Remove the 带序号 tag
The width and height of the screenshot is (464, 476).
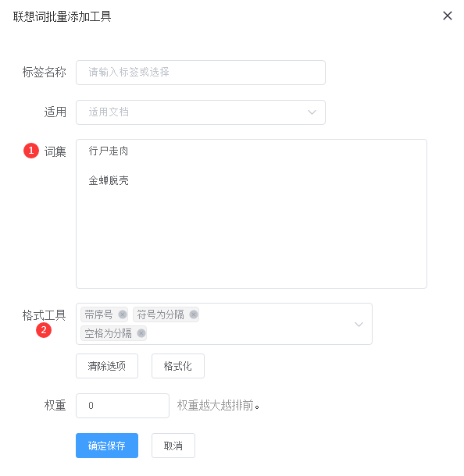coord(123,314)
